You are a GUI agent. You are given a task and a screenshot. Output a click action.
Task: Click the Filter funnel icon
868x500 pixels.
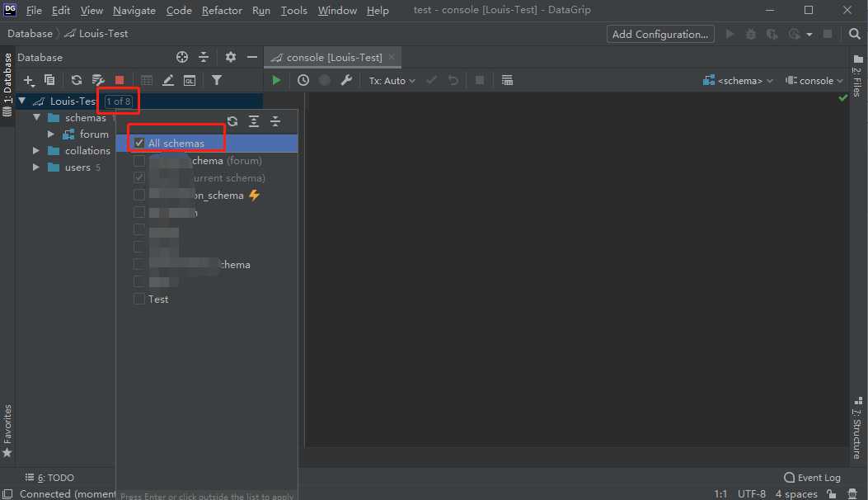tap(217, 80)
